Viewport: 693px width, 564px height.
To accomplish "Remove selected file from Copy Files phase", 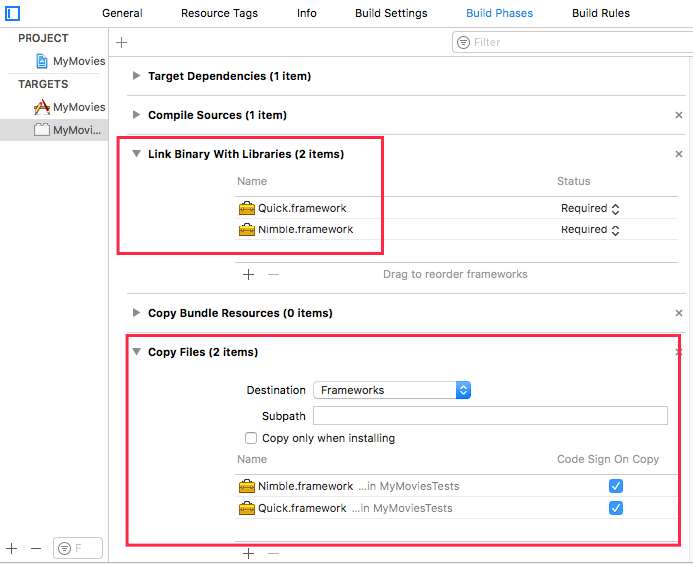I will point(274,553).
